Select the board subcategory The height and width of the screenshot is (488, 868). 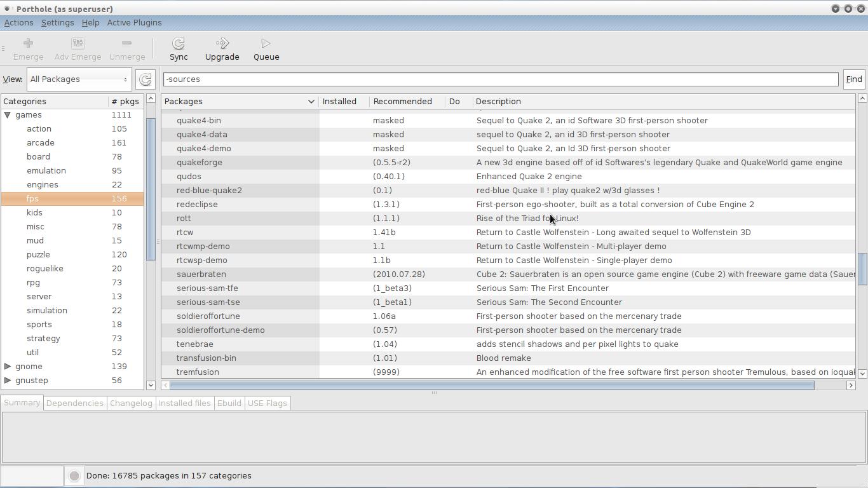(72, 157)
